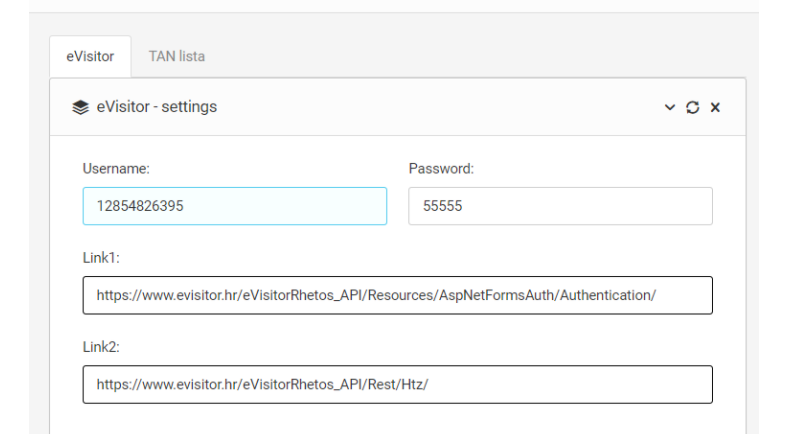Click the layers icon beside eVisitor - settings

pyautogui.click(x=81, y=107)
